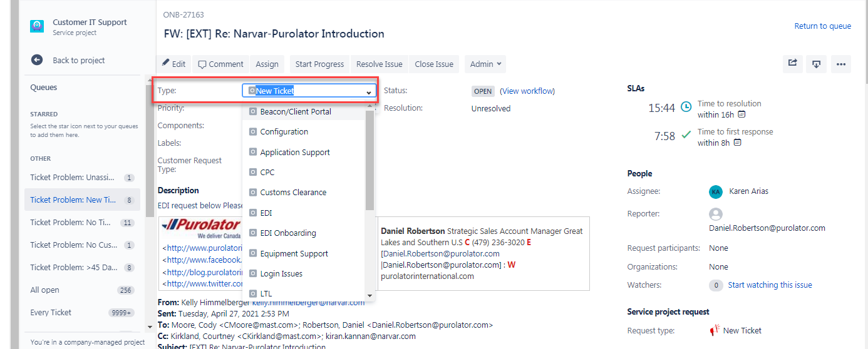868x349 pixels.
Task: Open Ticket Problem: Unassigned queue
Action: point(82,178)
